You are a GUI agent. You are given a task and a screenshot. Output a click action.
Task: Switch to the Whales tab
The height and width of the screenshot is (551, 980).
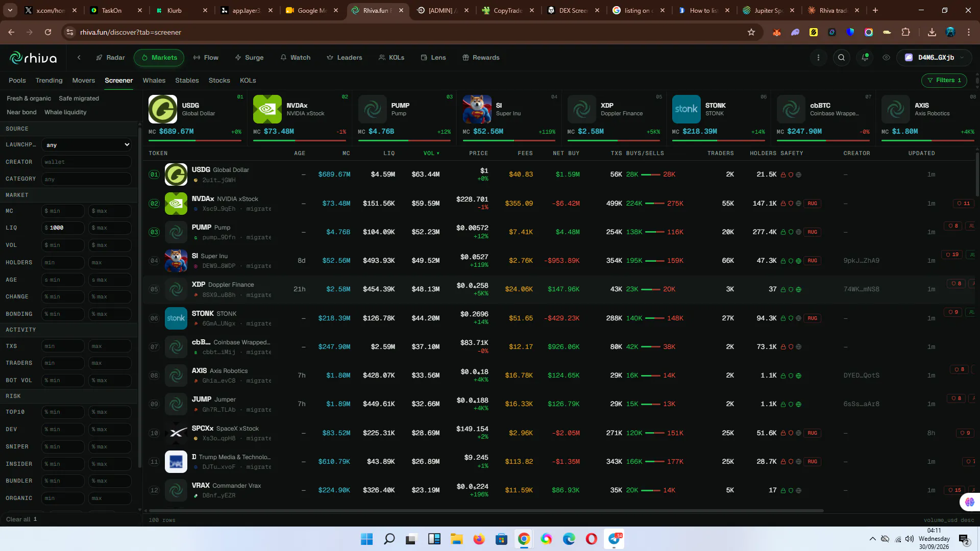(154, 81)
